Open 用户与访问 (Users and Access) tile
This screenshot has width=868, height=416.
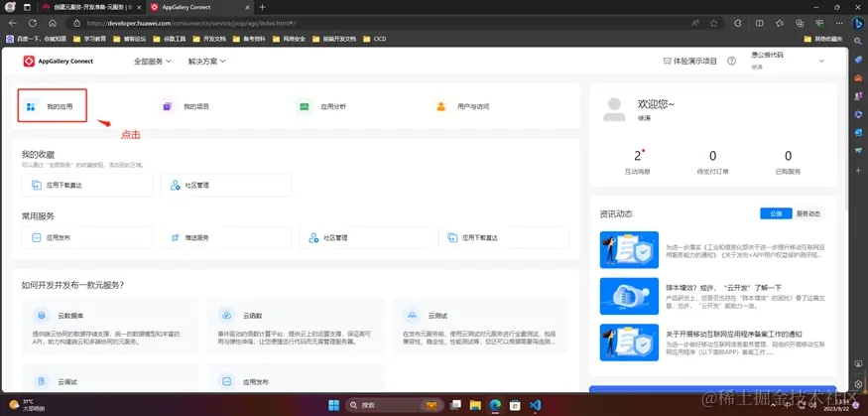point(462,106)
